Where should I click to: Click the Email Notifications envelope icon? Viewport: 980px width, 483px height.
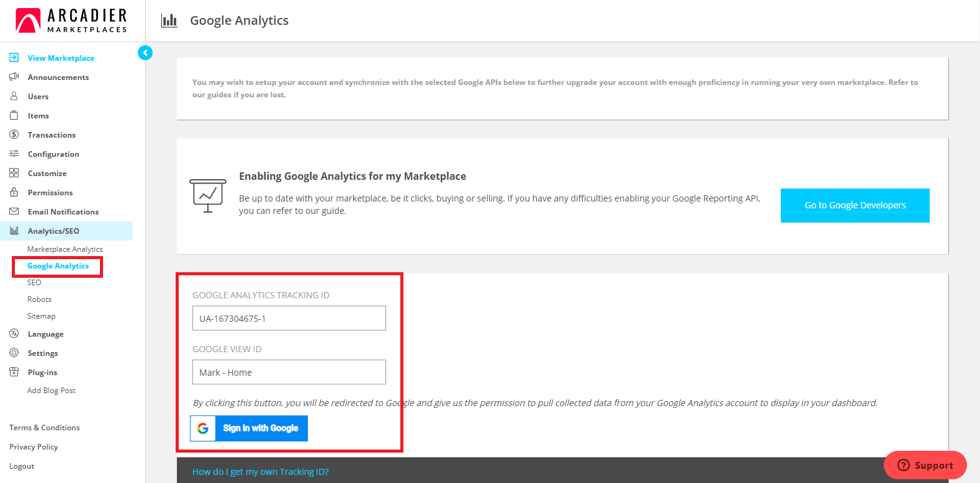point(14,211)
